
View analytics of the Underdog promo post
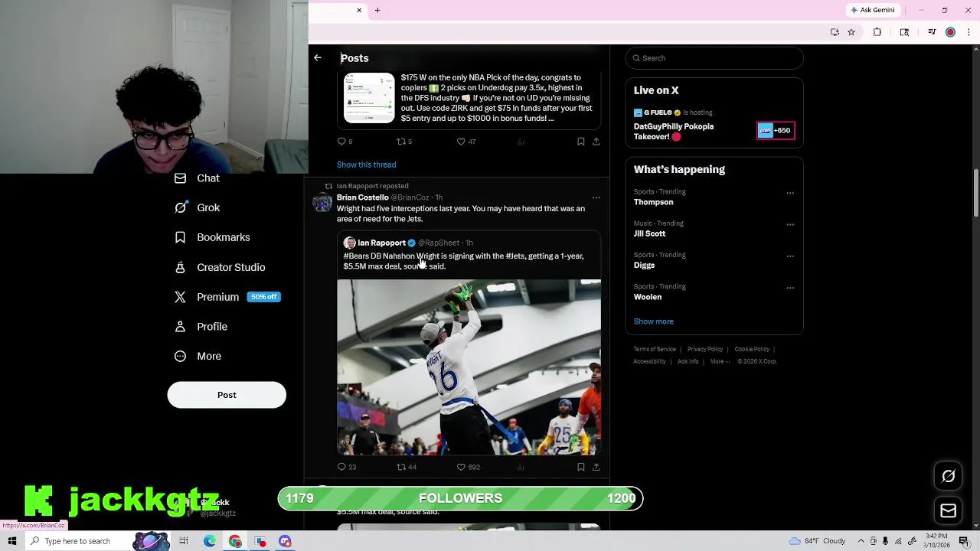click(x=521, y=142)
